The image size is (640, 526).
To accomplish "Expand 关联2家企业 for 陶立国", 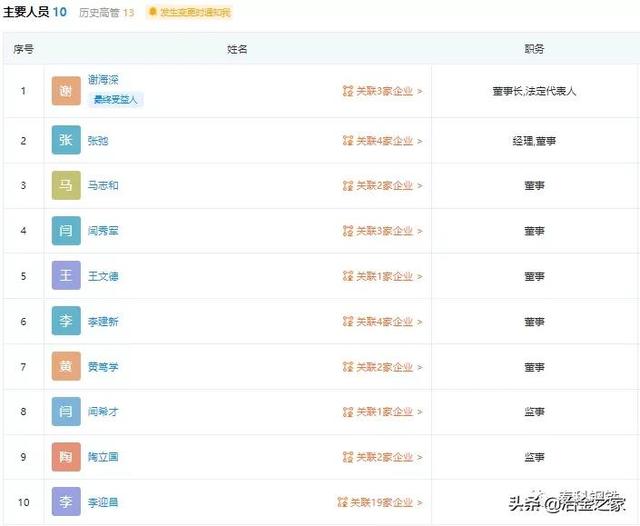I will [382, 457].
